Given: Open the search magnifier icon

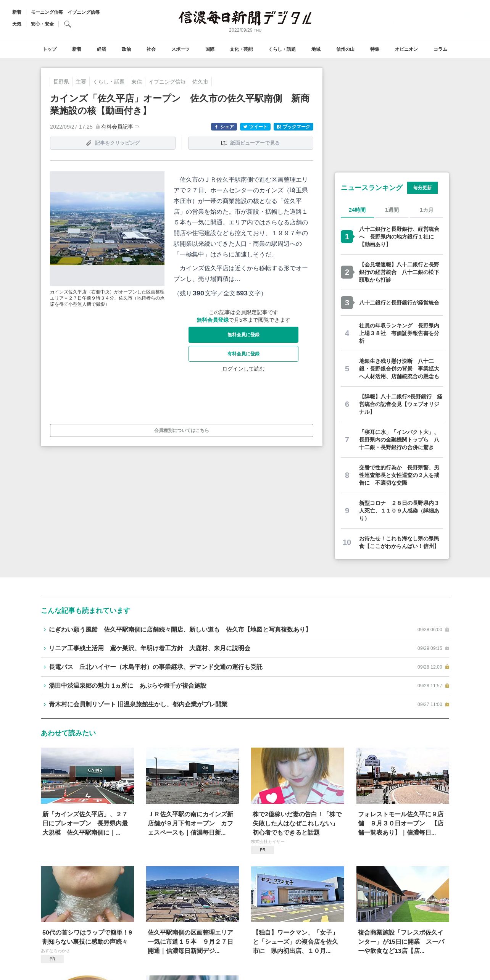Looking at the screenshot, I should click(x=68, y=24).
